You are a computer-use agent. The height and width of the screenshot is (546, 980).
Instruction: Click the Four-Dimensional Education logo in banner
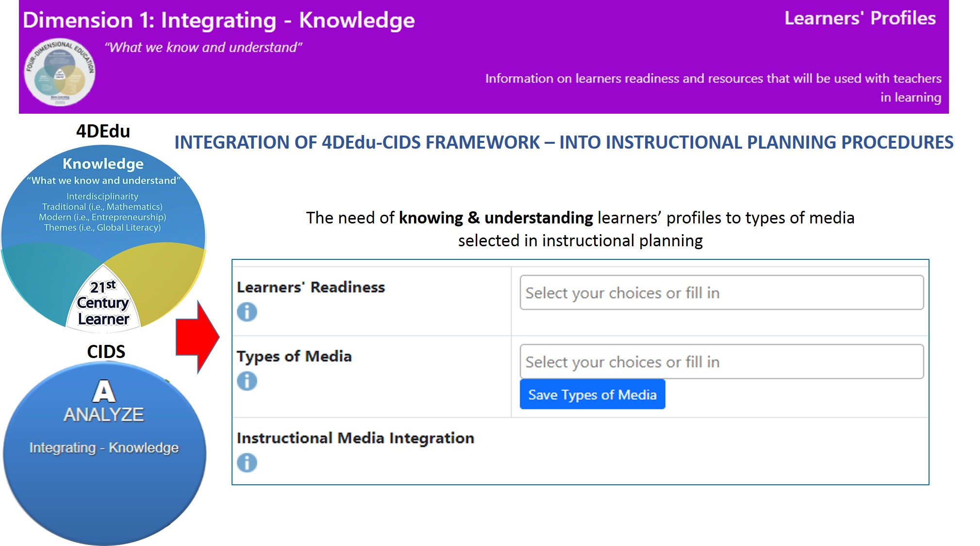click(60, 72)
